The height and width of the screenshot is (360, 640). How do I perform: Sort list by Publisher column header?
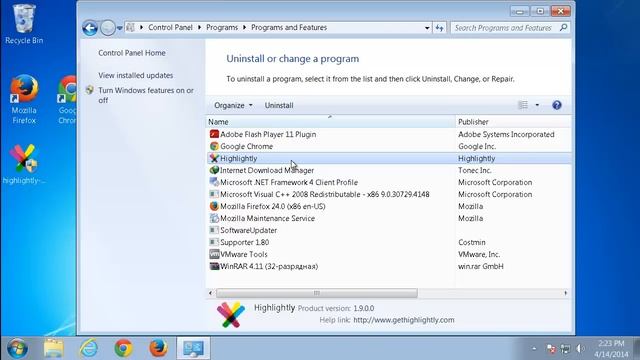click(513, 122)
